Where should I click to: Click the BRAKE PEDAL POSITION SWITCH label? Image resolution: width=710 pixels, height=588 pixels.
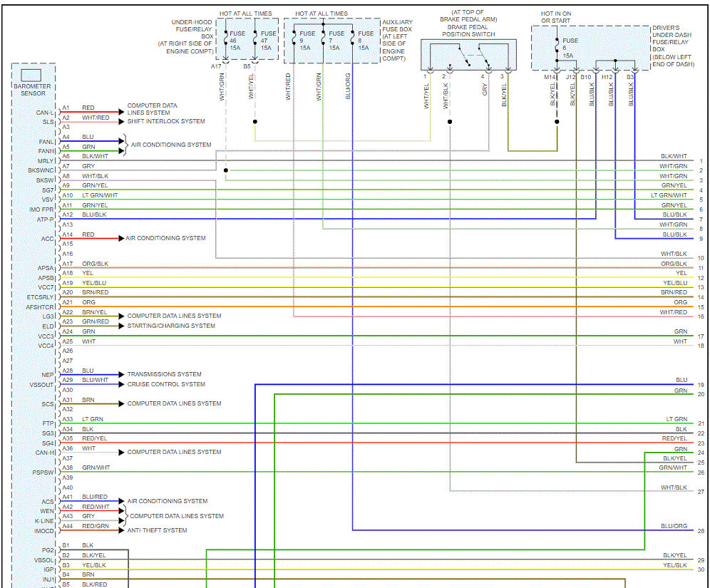pos(468,31)
